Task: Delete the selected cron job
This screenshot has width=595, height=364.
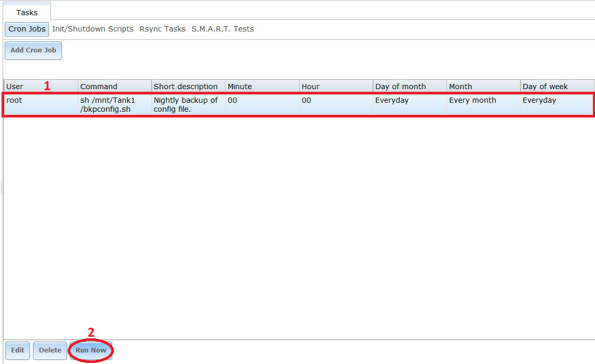Action: point(50,350)
